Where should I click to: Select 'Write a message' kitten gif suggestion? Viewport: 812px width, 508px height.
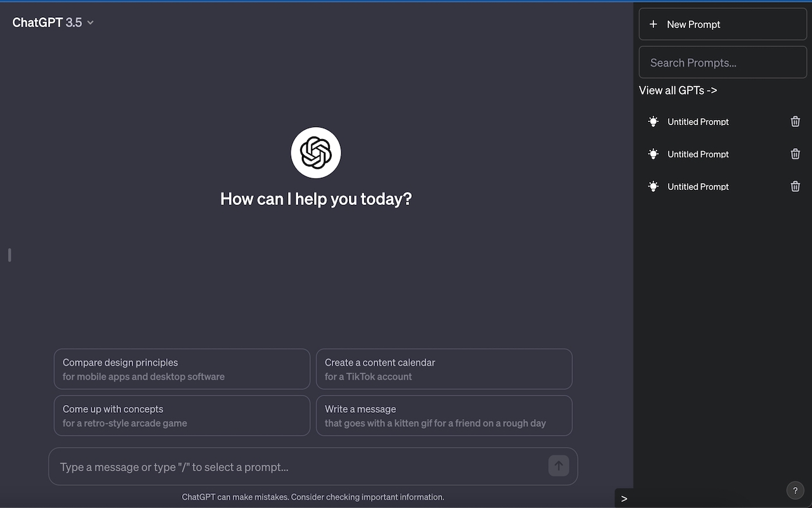(444, 416)
